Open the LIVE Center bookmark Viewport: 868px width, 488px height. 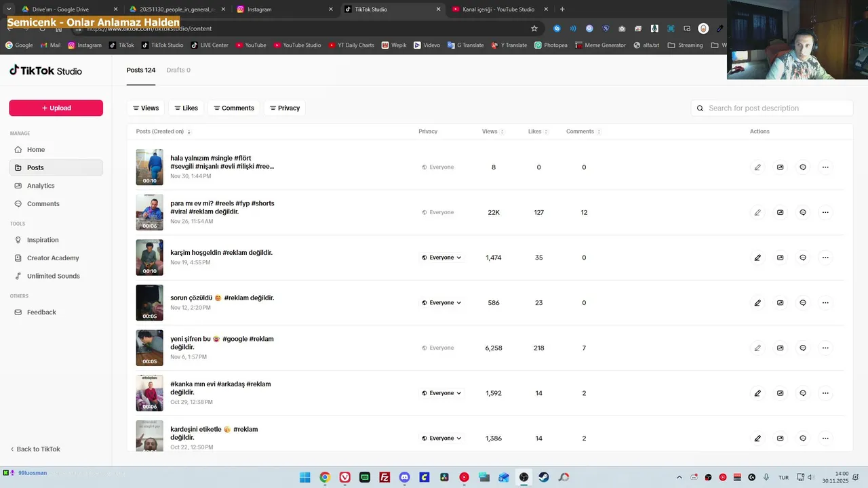210,45
